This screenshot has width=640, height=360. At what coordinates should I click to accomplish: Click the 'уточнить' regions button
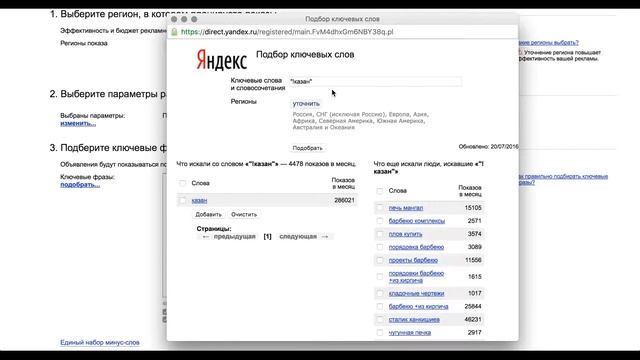pyautogui.click(x=306, y=104)
